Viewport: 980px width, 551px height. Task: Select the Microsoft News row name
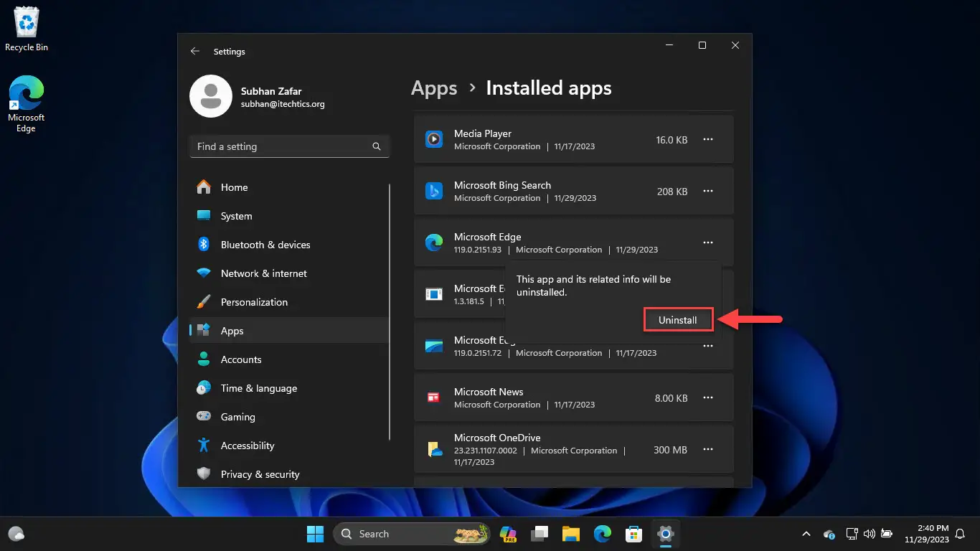coord(489,392)
